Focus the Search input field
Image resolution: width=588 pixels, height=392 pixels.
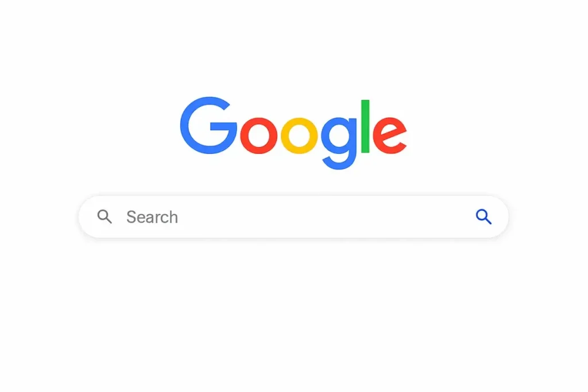coord(293,216)
